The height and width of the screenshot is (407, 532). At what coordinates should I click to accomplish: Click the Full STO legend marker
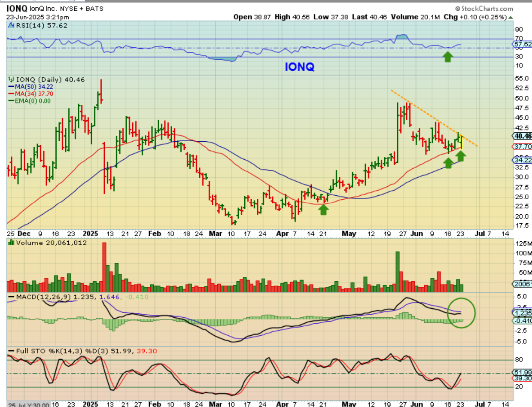11,351
